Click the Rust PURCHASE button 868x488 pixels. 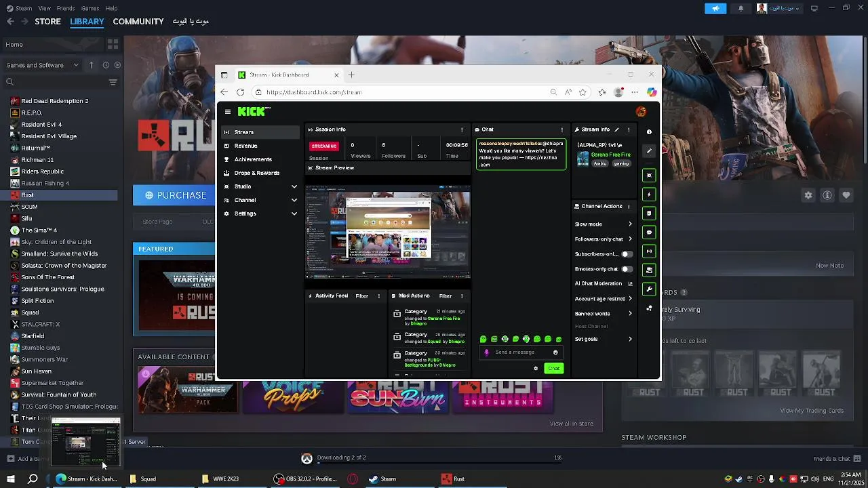(175, 195)
